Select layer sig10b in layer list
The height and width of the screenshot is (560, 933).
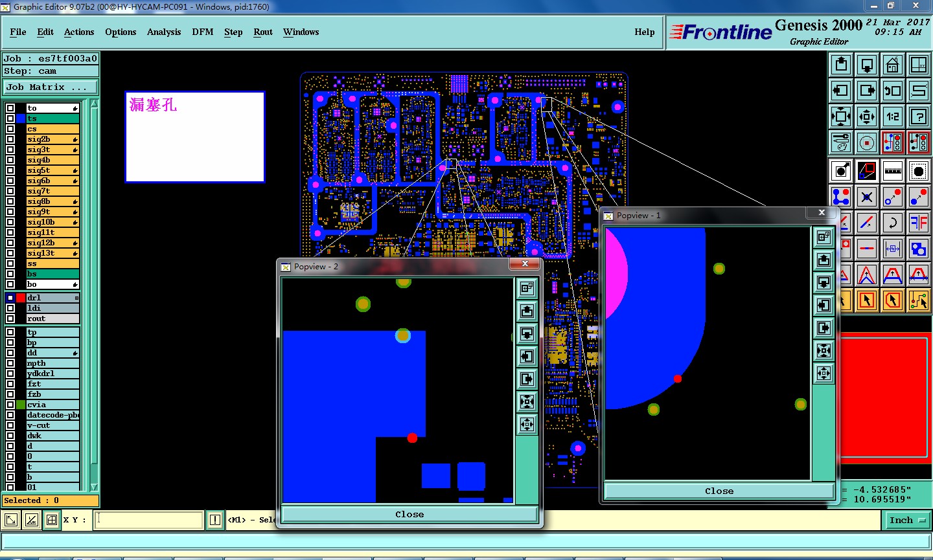tap(52, 222)
